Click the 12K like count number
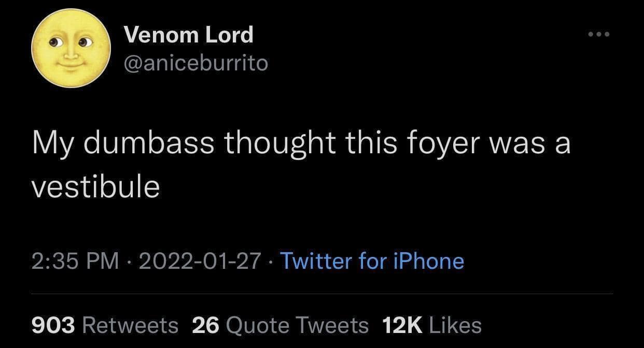Screen dimensions: 644x348 tap(403, 325)
